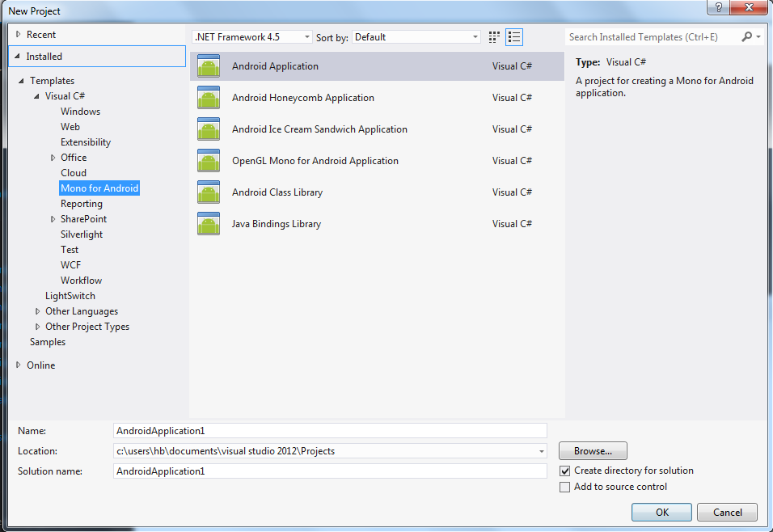
Task: Collapse the Visual C# tree node
Action: click(x=36, y=96)
